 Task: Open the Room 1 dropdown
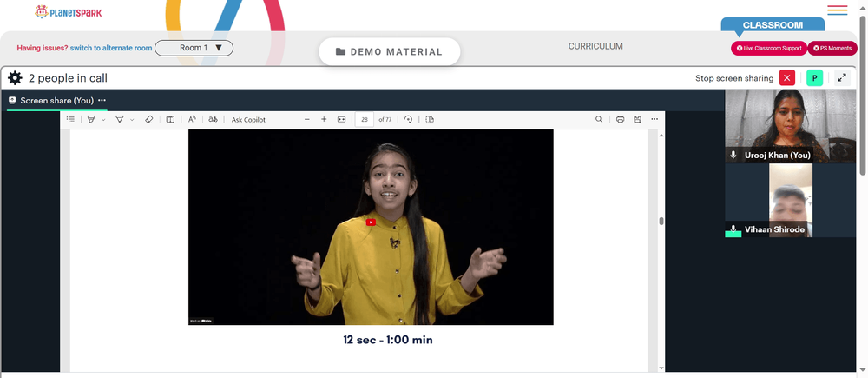(194, 48)
